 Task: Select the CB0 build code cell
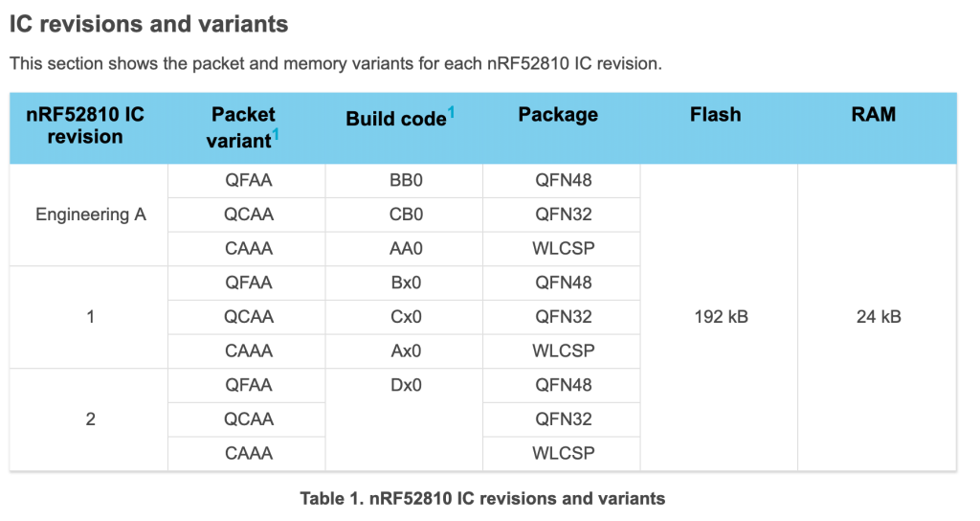click(406, 215)
